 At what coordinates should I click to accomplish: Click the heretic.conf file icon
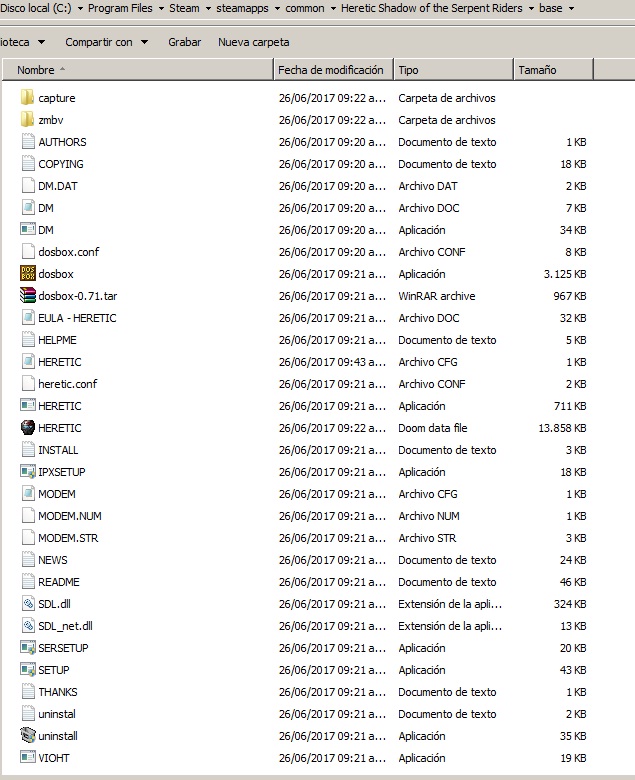[28, 384]
